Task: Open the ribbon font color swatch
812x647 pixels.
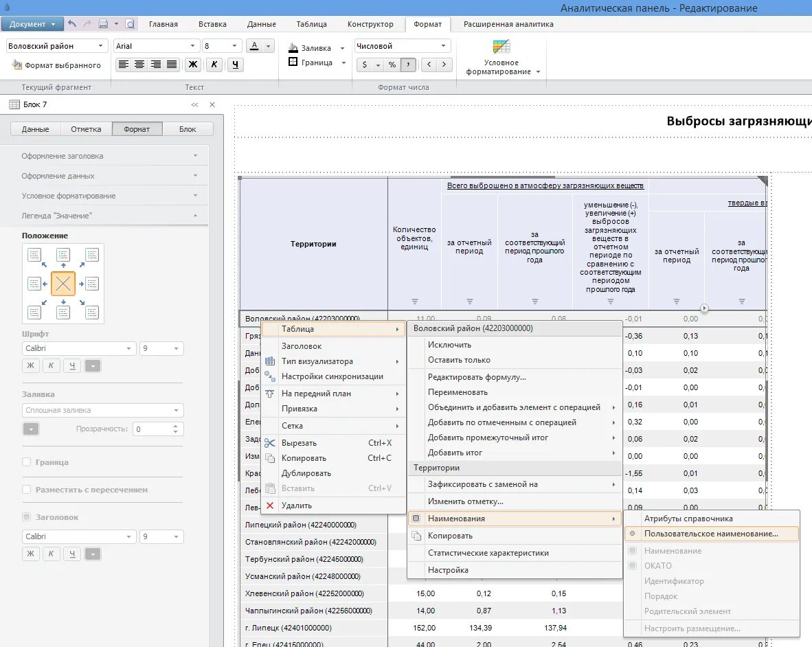Action: point(255,46)
